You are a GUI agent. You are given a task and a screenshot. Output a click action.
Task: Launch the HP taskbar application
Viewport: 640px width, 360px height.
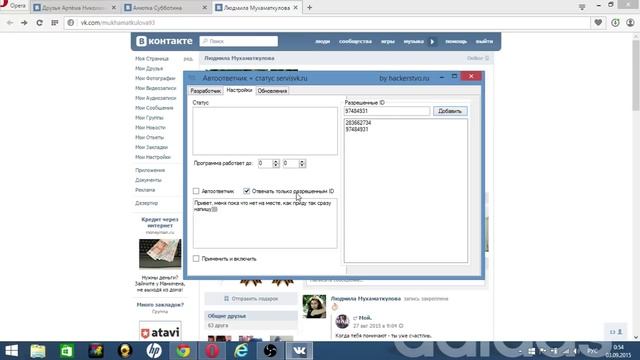point(154,351)
